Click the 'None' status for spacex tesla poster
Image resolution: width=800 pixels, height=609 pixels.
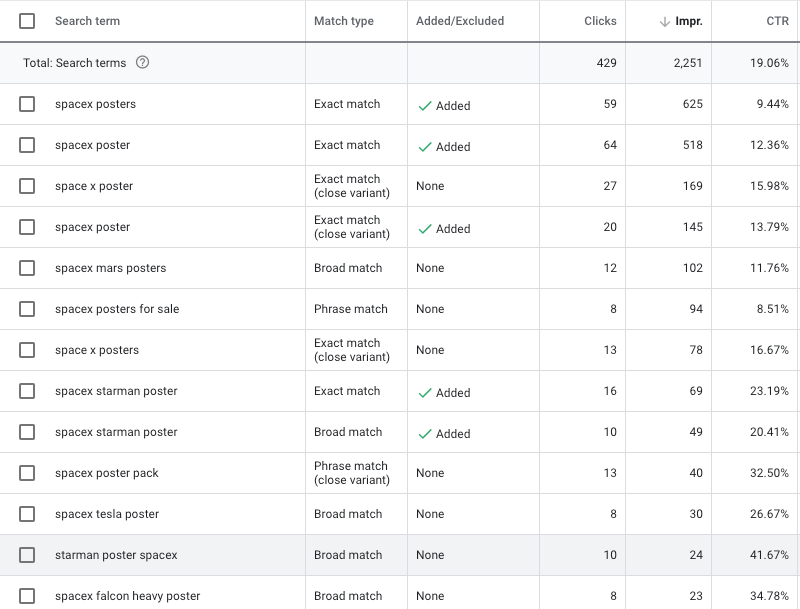coord(430,514)
